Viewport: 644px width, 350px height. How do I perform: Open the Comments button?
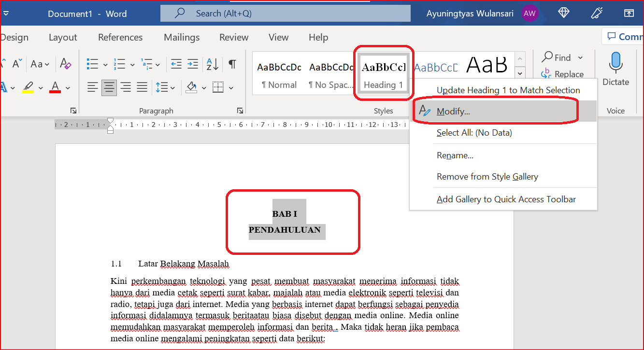(x=623, y=37)
